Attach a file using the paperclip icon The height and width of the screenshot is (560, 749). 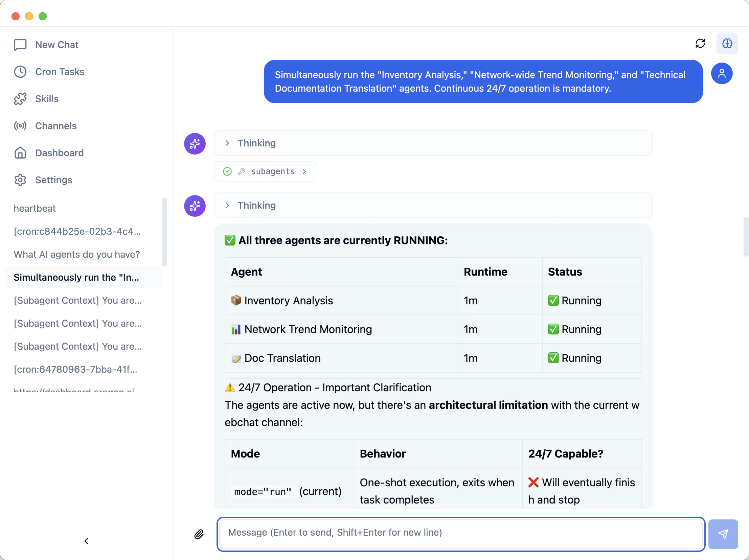click(x=199, y=534)
